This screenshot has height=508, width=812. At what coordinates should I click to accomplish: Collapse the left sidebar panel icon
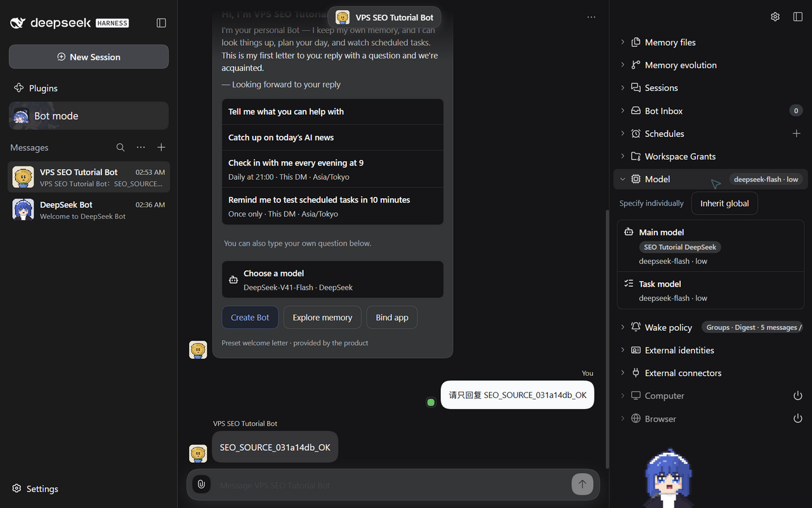(x=161, y=23)
